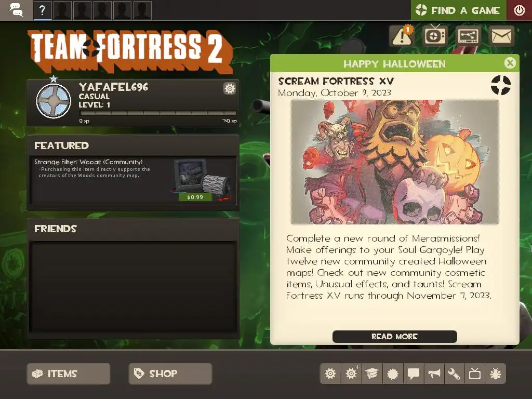Click Read More on Scream Fortress news
Viewport: 532px width, 399px height.
[x=395, y=337]
